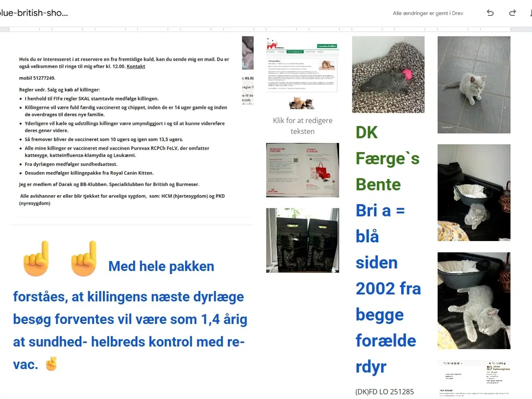Click the kittens group picture in the webpage screenshot
The height and width of the screenshot is (399, 532).
coord(302,103)
